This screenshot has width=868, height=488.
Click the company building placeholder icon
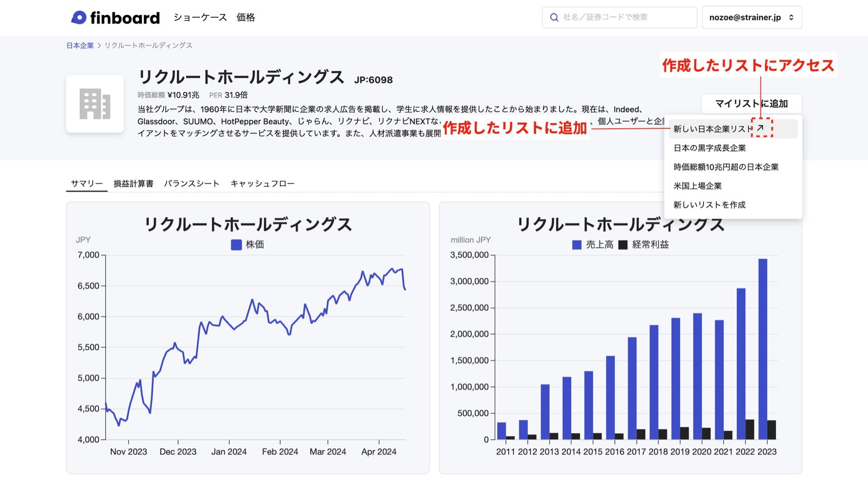click(x=95, y=104)
